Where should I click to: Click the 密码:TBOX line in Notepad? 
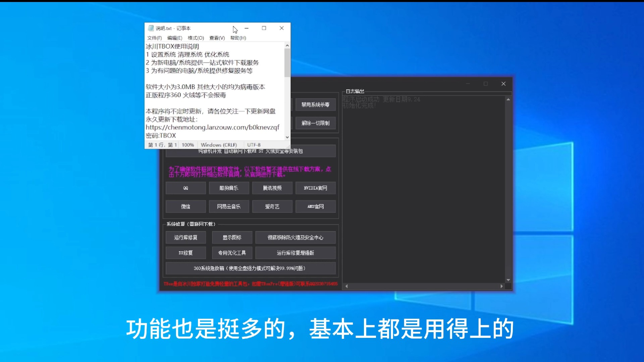point(161,135)
